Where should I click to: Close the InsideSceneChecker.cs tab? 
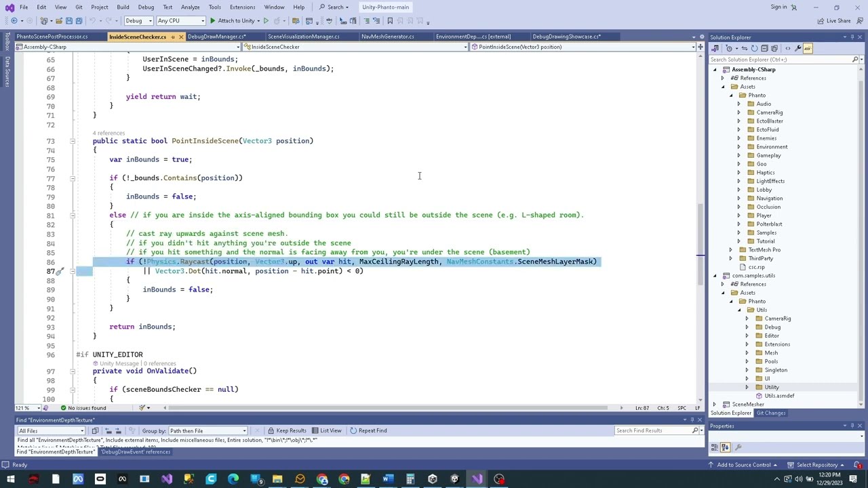coord(181,37)
